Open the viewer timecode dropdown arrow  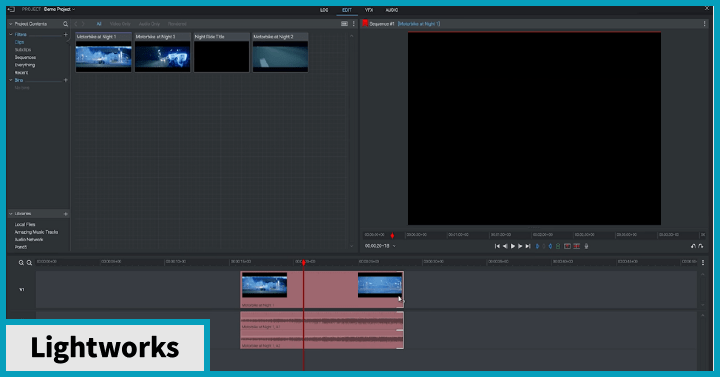point(394,246)
